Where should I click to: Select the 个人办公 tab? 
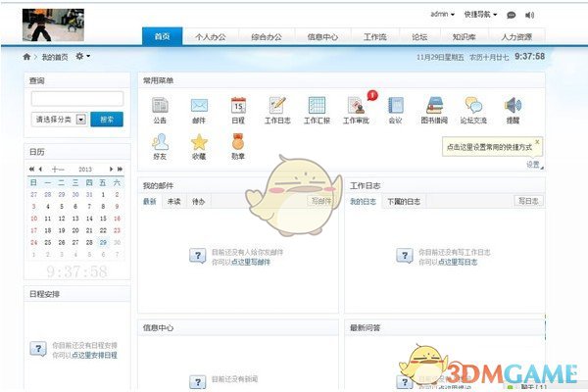(x=211, y=37)
